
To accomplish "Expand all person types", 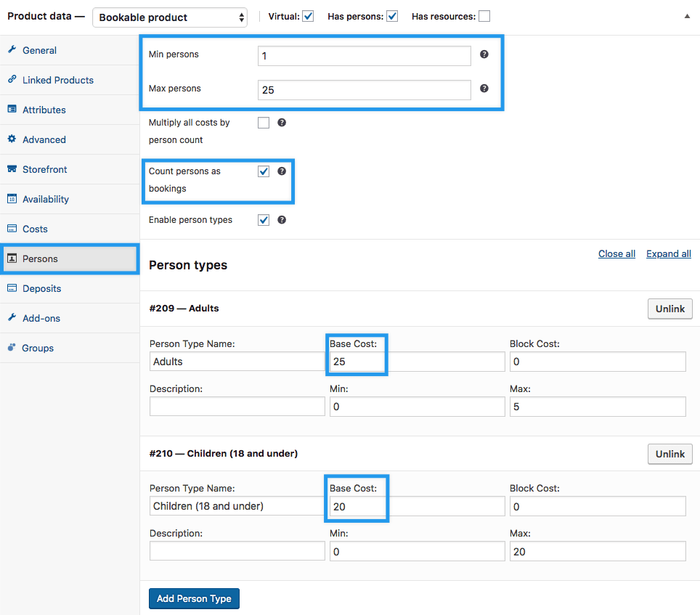I will 668,253.
